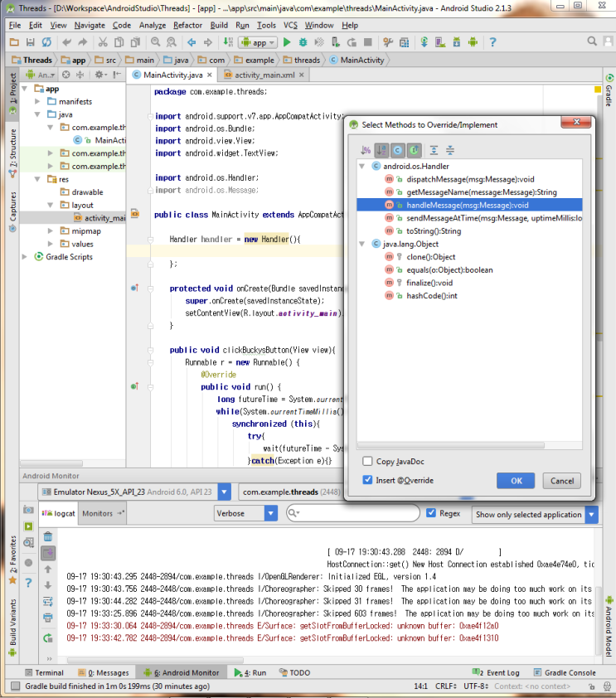Collapse the android.os.Handler node
616x698 pixels.
362,166
